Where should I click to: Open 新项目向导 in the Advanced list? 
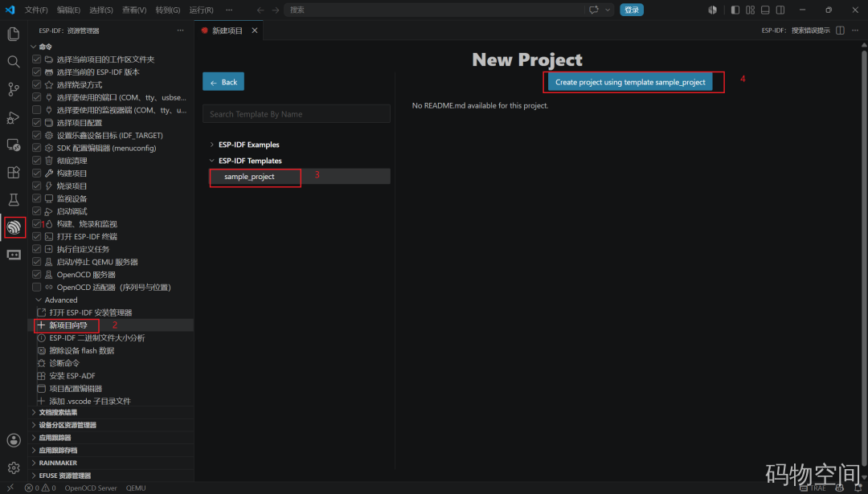pos(68,325)
